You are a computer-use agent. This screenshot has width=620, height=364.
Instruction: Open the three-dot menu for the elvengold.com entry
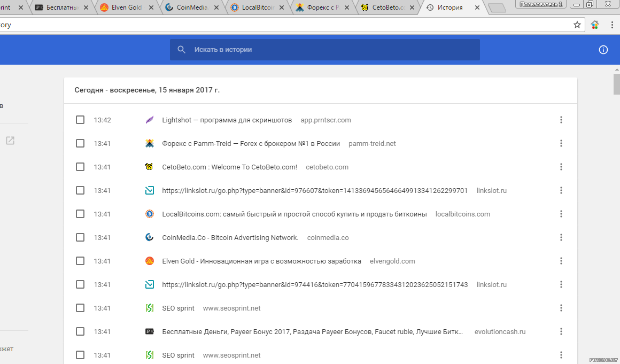(561, 261)
